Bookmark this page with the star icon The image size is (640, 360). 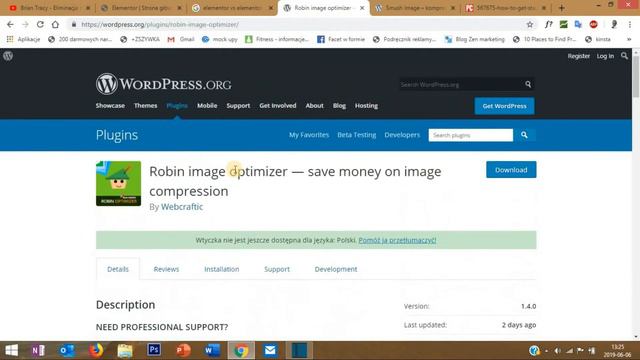pyautogui.click(x=530, y=24)
